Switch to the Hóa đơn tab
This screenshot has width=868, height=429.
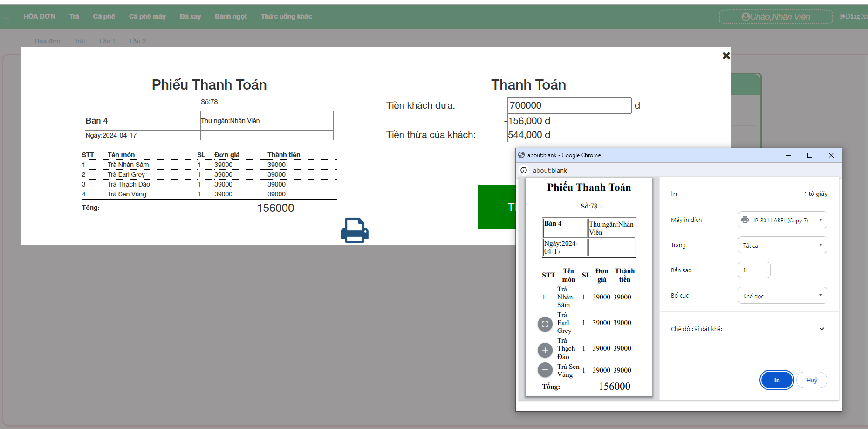click(48, 41)
